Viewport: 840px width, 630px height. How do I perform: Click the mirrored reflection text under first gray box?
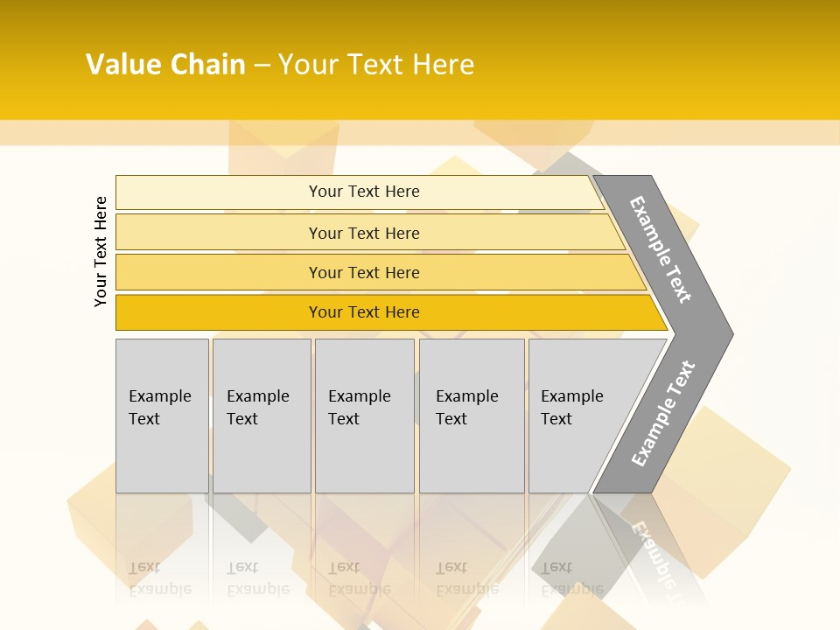(x=159, y=578)
